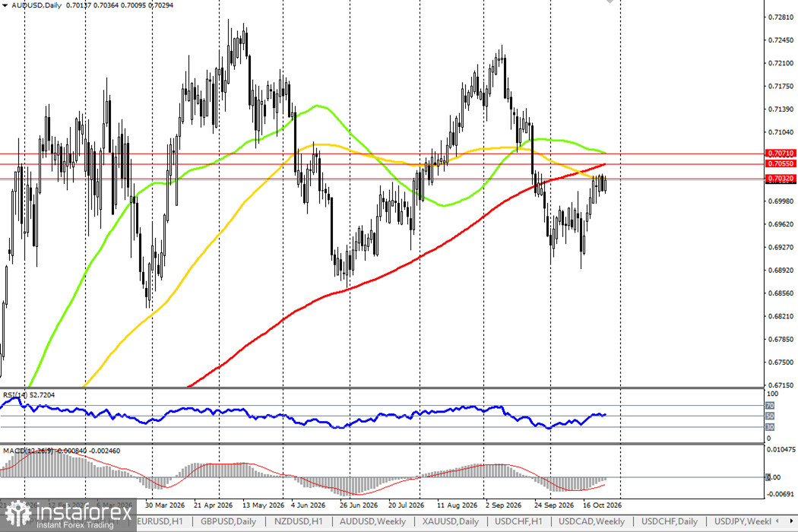This screenshot has width=798, height=532.
Task: Click the 26 Jun 2026 date label
Action: click(x=359, y=505)
